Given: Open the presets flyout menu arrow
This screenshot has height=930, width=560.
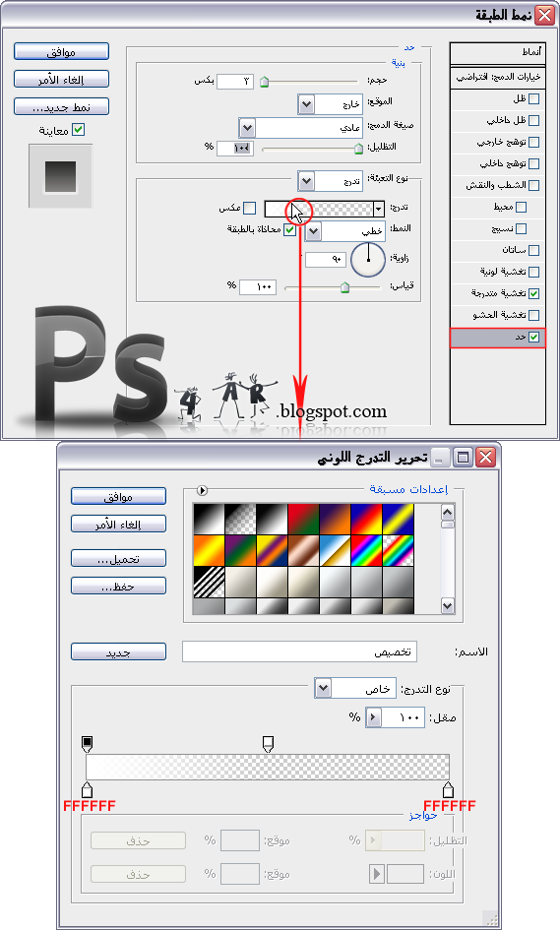Looking at the screenshot, I should (203, 490).
